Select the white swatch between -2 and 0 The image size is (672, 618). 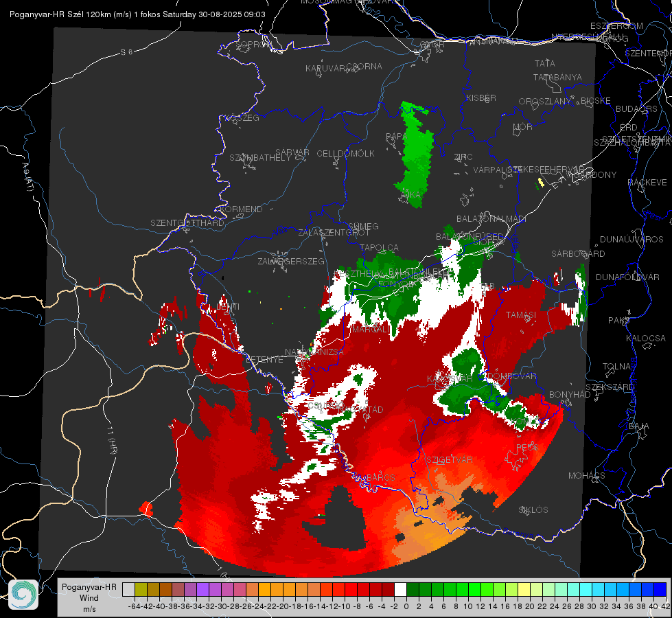(400, 589)
